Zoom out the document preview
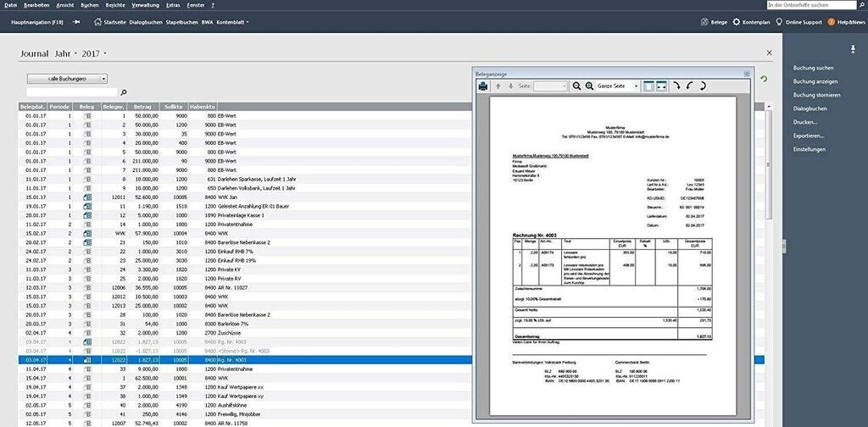Screen dimensions: 868x427 [577, 86]
